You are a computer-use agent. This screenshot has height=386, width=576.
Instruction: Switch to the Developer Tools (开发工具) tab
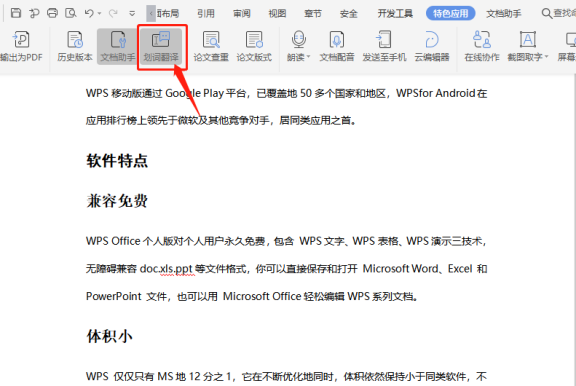tap(395, 14)
